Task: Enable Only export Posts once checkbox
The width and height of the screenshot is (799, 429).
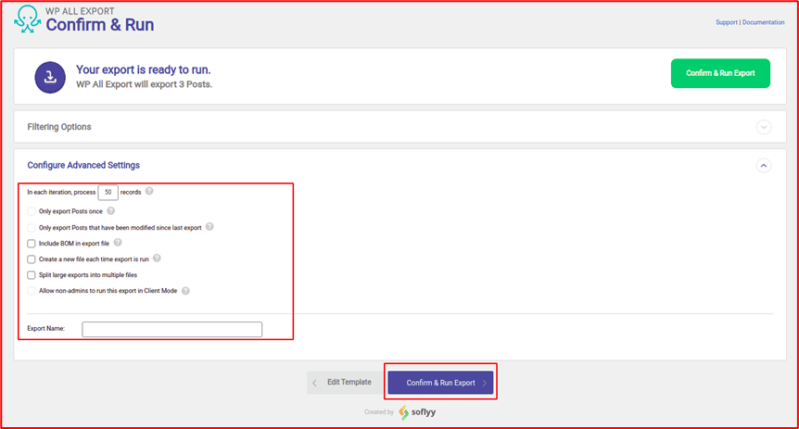Action: click(32, 211)
